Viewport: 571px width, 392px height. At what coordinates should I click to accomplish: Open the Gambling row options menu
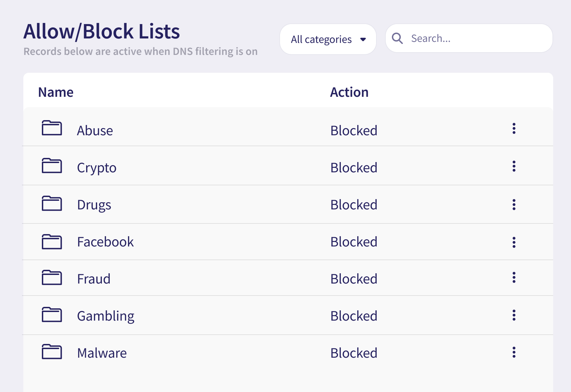(514, 315)
